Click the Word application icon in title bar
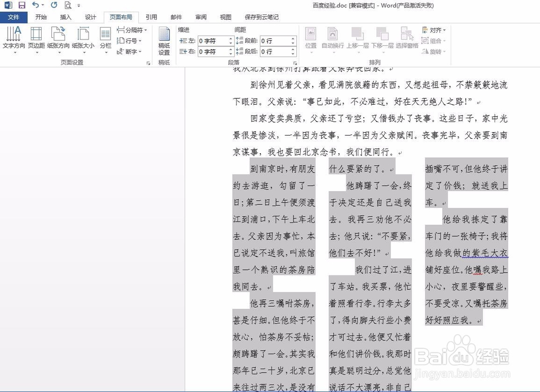Viewport: 540px width, 392px height. click(x=8, y=5)
